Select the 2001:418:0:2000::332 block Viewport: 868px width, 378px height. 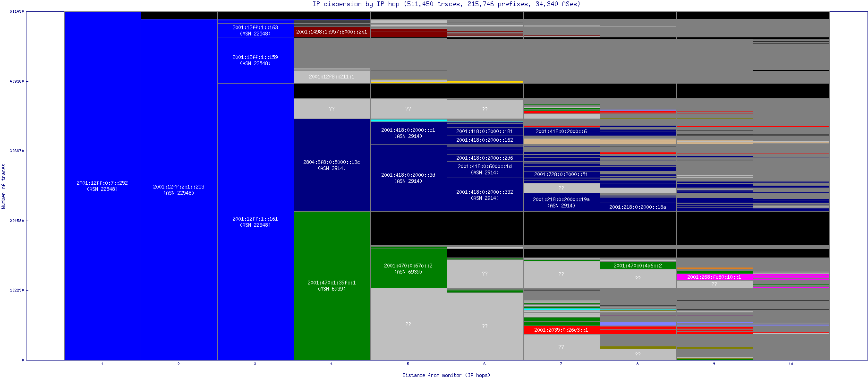pos(485,195)
